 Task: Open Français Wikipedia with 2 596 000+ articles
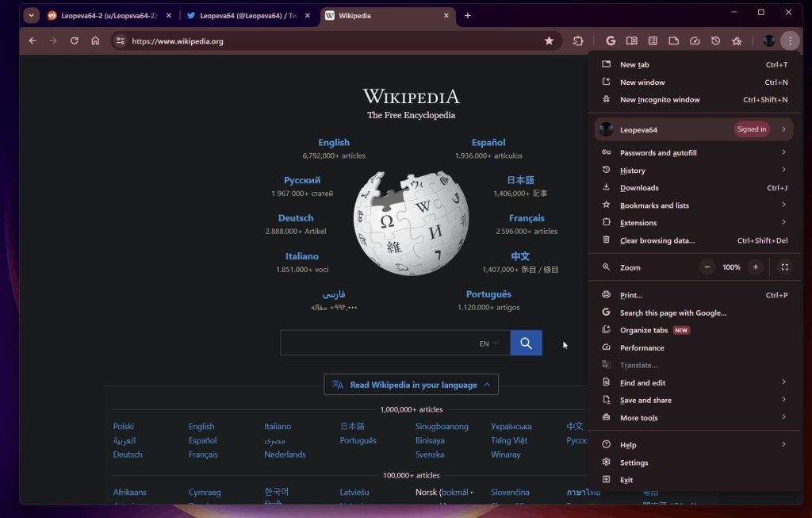(x=527, y=218)
